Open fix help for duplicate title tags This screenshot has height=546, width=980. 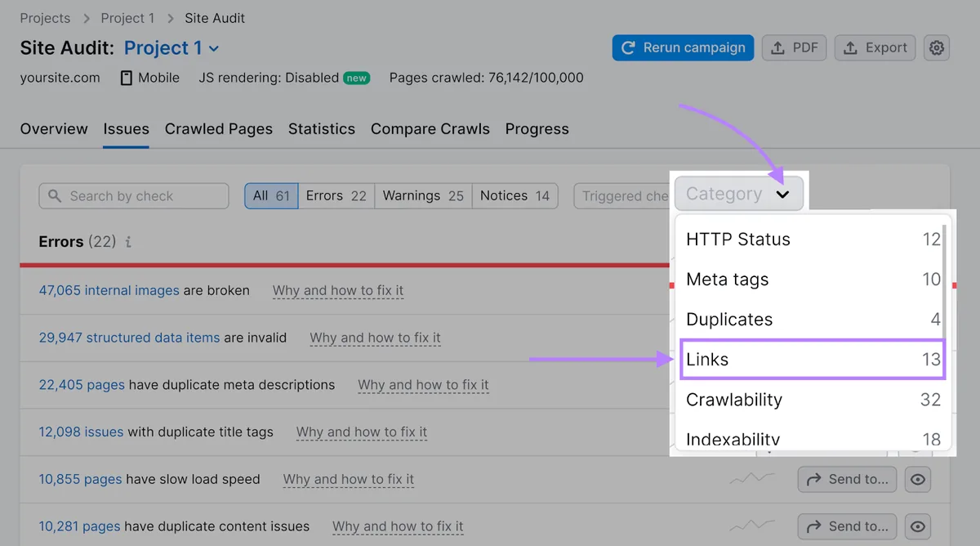[x=362, y=432]
